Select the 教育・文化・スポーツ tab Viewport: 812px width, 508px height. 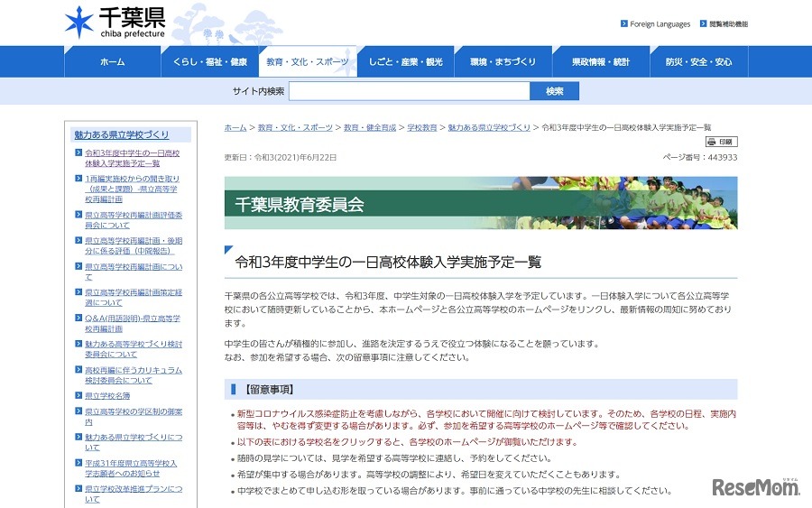click(x=308, y=61)
